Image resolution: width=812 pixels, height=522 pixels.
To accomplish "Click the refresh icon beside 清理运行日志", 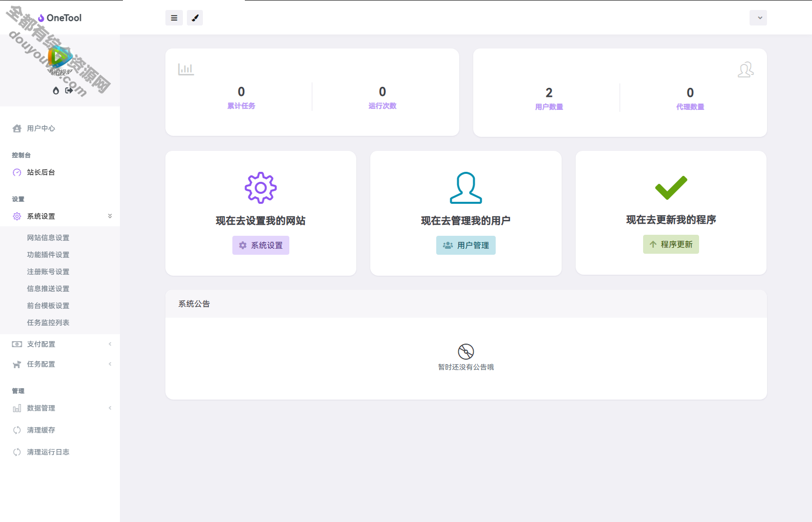I will tap(17, 452).
